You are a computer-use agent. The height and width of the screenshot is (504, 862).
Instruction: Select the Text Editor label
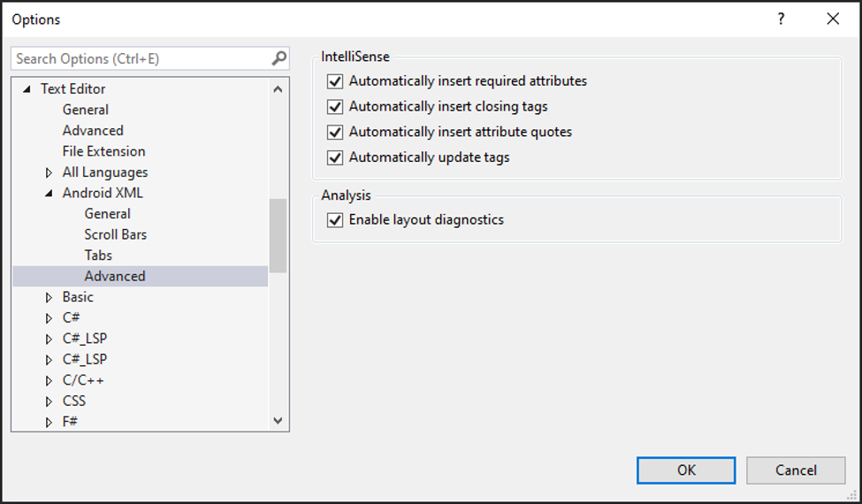72,88
